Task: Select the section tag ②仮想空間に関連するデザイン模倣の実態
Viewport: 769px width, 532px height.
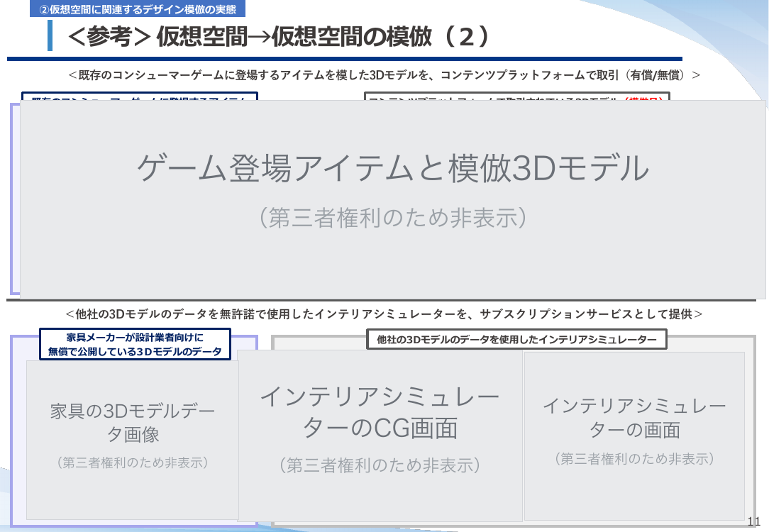Action: pos(138,9)
